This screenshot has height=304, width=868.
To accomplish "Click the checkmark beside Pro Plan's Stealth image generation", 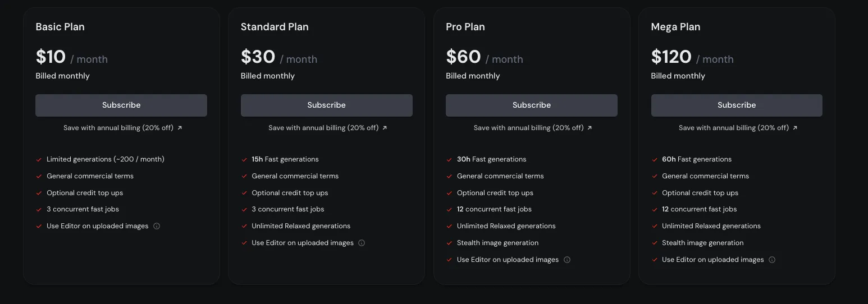I will 449,243.
